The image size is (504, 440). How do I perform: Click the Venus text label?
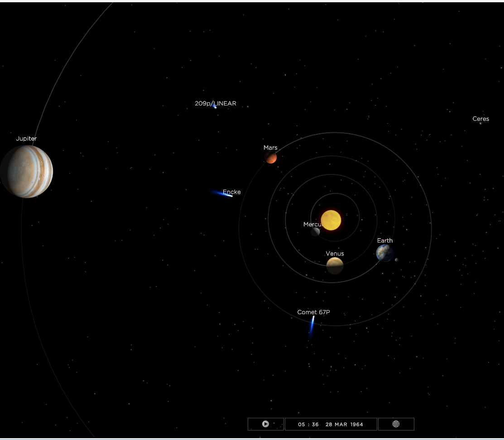(335, 253)
